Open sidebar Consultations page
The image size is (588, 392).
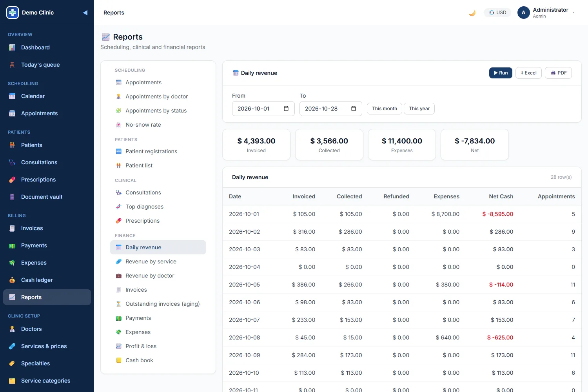47,162
